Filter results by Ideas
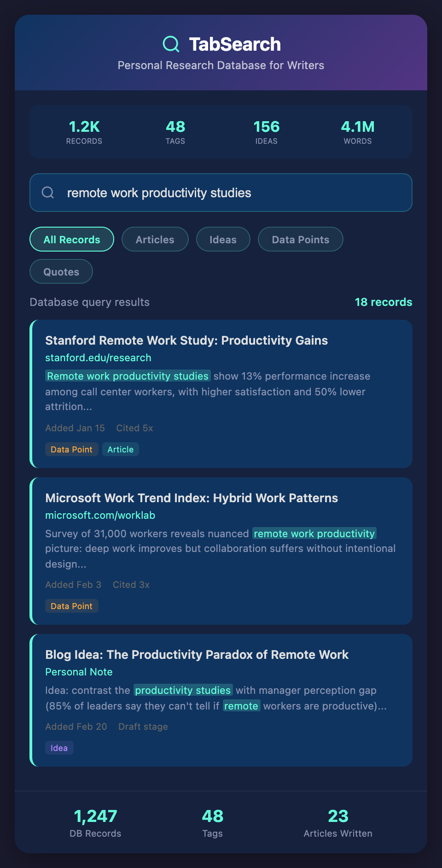 pyautogui.click(x=223, y=240)
